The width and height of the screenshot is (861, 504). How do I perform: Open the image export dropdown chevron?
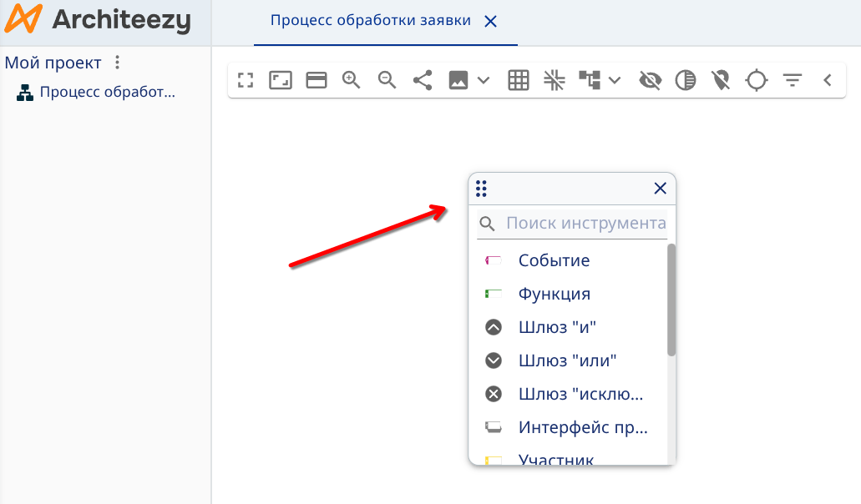click(483, 81)
